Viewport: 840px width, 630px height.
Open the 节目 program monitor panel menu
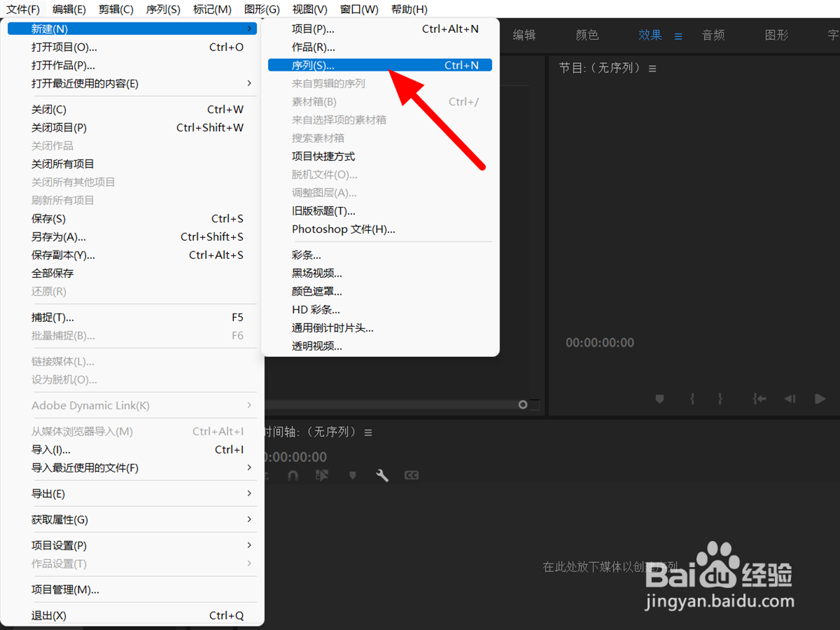pyautogui.click(x=652, y=68)
